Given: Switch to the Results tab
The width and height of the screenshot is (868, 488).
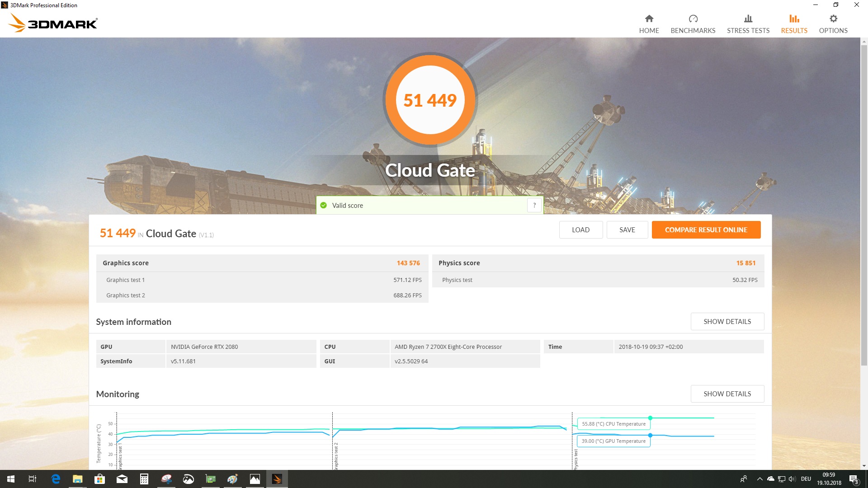Looking at the screenshot, I should (x=794, y=23).
